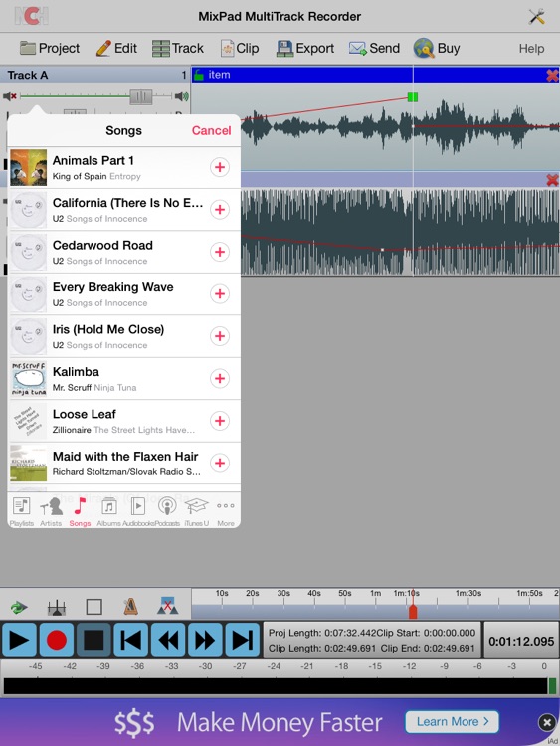Click the NCH logo
560x746 pixels.
point(31,16)
